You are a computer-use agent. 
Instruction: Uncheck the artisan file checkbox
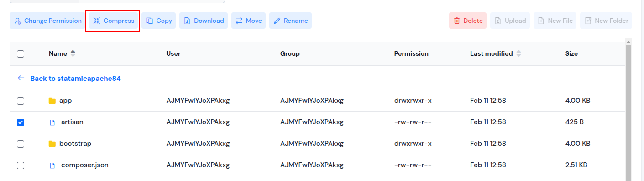(x=21, y=122)
